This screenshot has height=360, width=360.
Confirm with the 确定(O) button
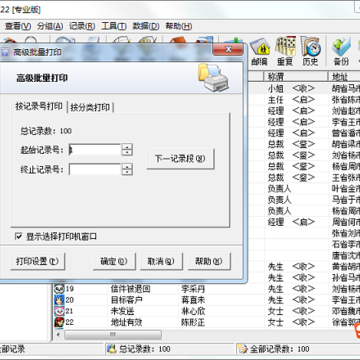click(114, 261)
